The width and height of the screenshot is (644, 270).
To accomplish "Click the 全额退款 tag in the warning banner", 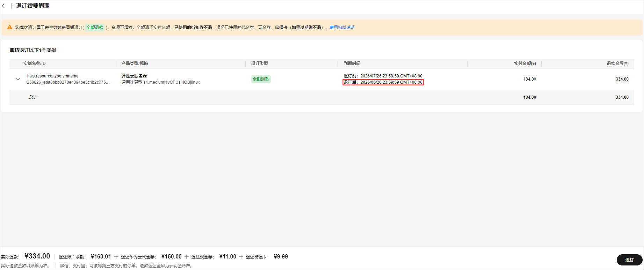I will point(95,28).
